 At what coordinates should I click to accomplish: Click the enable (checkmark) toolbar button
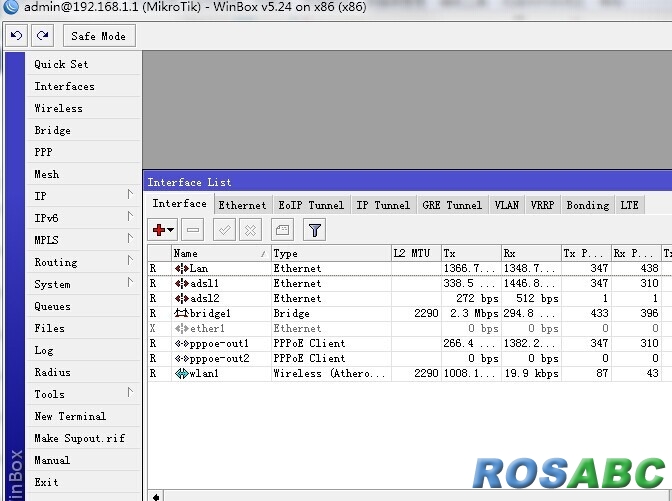click(x=224, y=230)
